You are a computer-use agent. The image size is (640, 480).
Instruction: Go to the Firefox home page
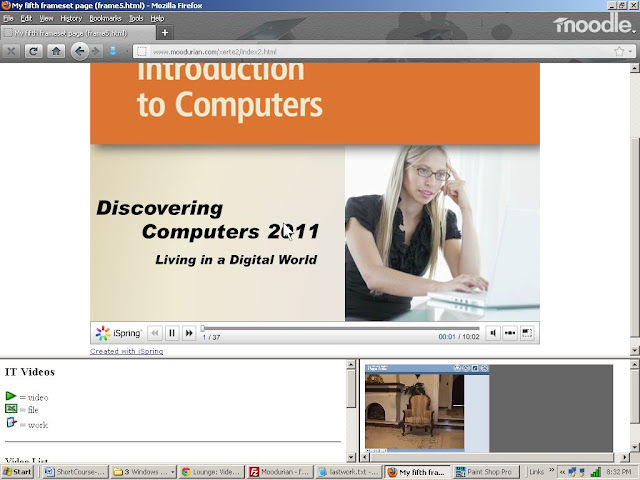pos(56,51)
